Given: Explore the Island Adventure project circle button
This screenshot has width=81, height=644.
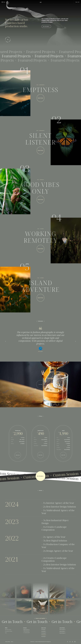Looking at the screenshot, I should coord(40,298).
